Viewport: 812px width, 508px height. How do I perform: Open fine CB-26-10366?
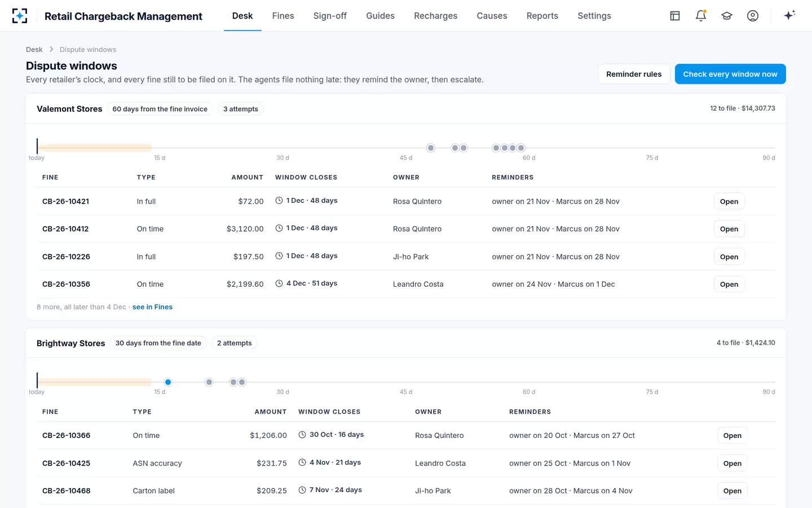pos(732,436)
